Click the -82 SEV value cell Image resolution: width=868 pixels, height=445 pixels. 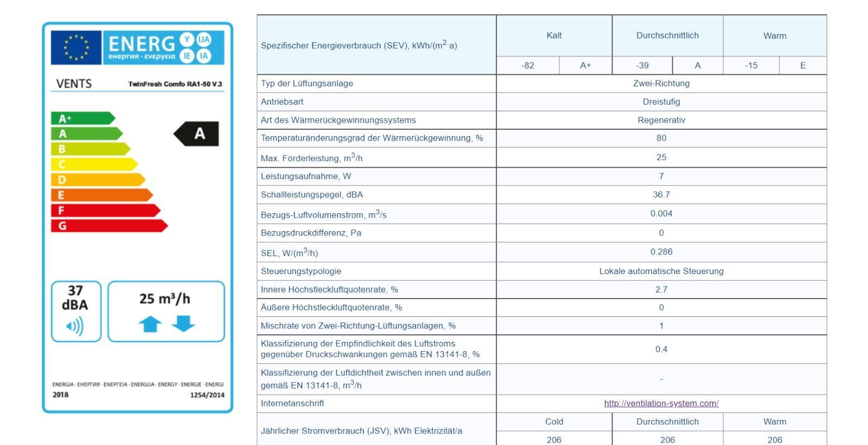(x=528, y=65)
